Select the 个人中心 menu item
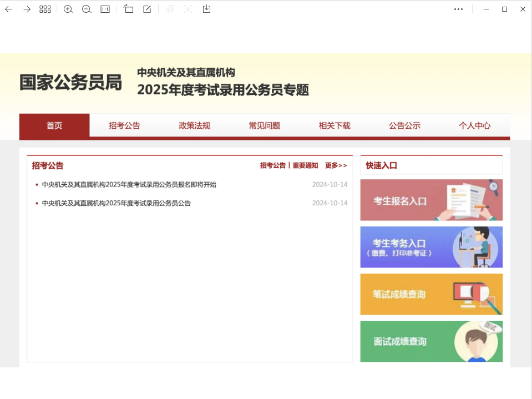The image size is (532, 399). pyautogui.click(x=474, y=125)
